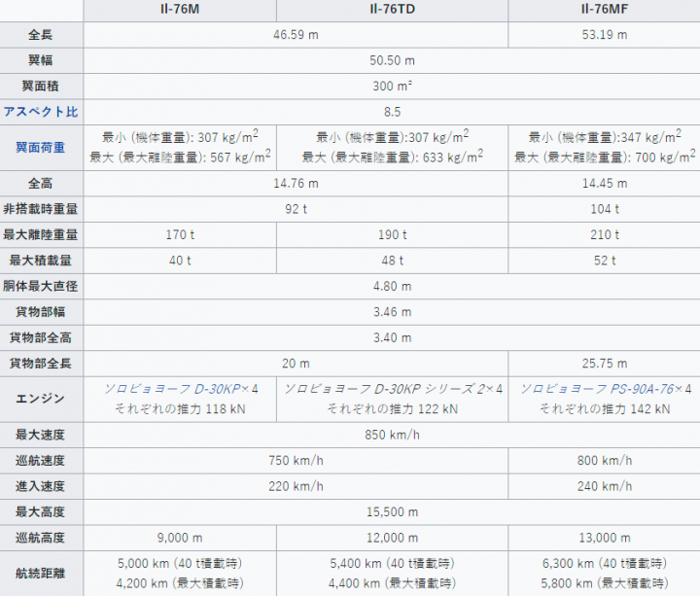
Task: Click the 5,800 km (最大積載時) text
Action: (x=605, y=583)
